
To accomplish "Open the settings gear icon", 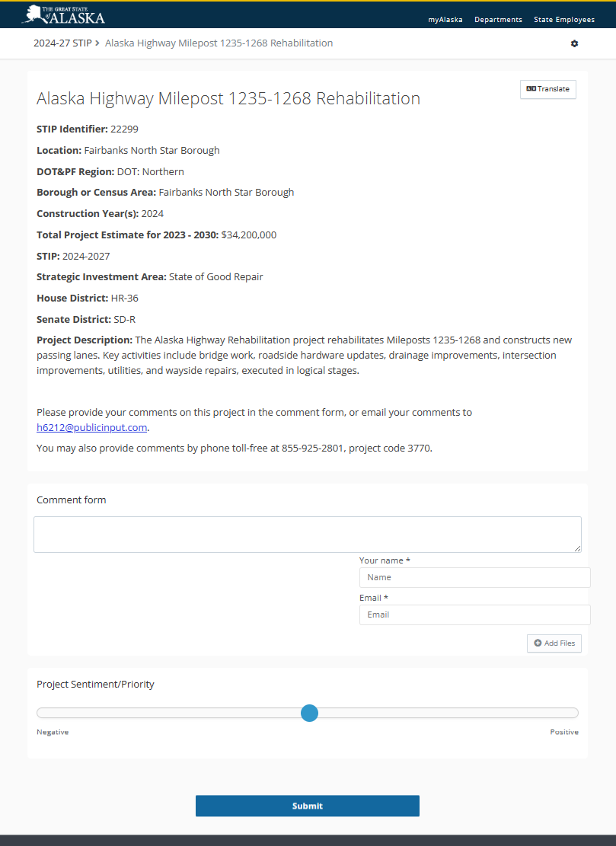I will point(574,43).
